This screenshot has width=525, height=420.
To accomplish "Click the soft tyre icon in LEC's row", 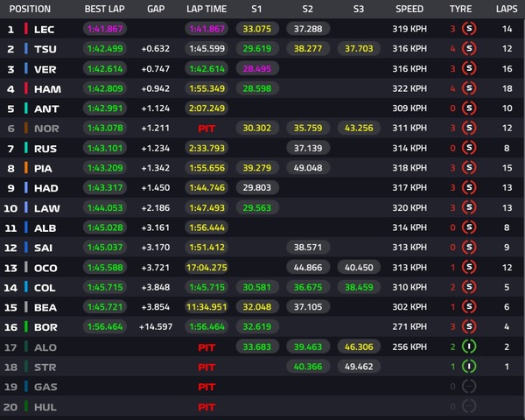I will tap(468, 29).
